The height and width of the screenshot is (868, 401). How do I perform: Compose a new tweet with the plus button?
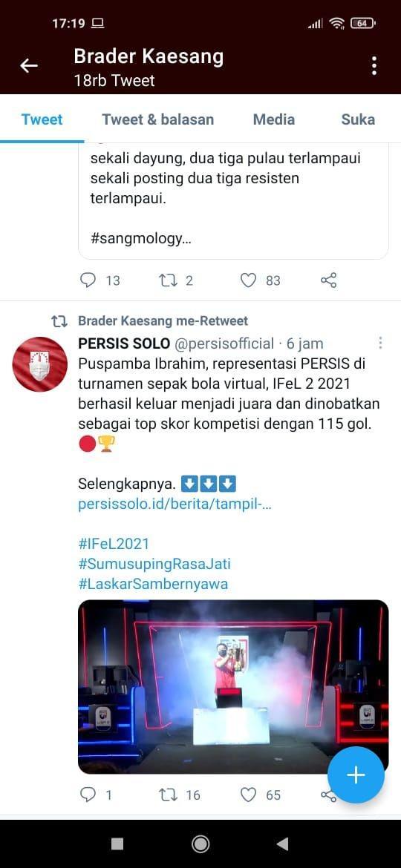(356, 775)
